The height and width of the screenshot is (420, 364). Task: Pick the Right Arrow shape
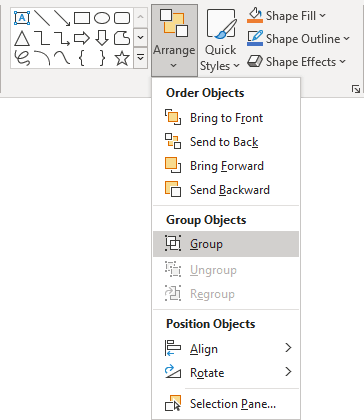click(x=82, y=38)
